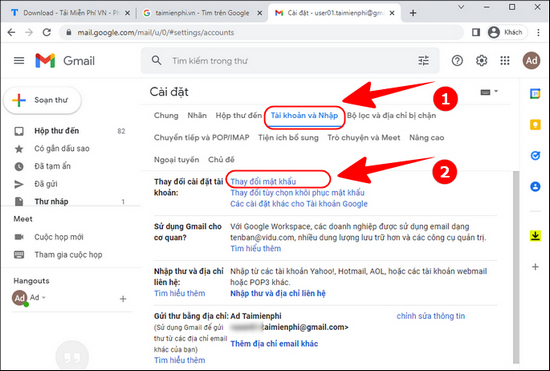Close the taimienphi.vn Google tab

[x=260, y=13]
